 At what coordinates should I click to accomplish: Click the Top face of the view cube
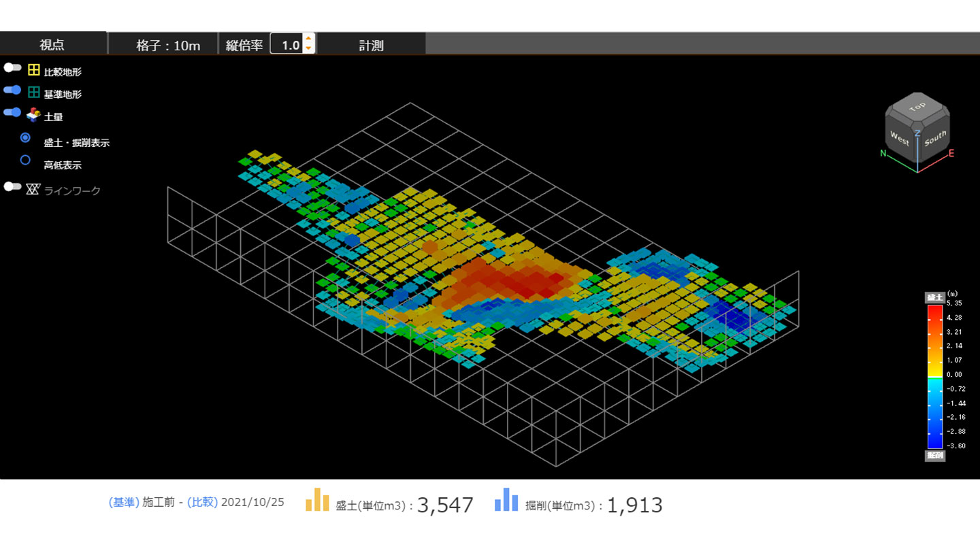917,107
